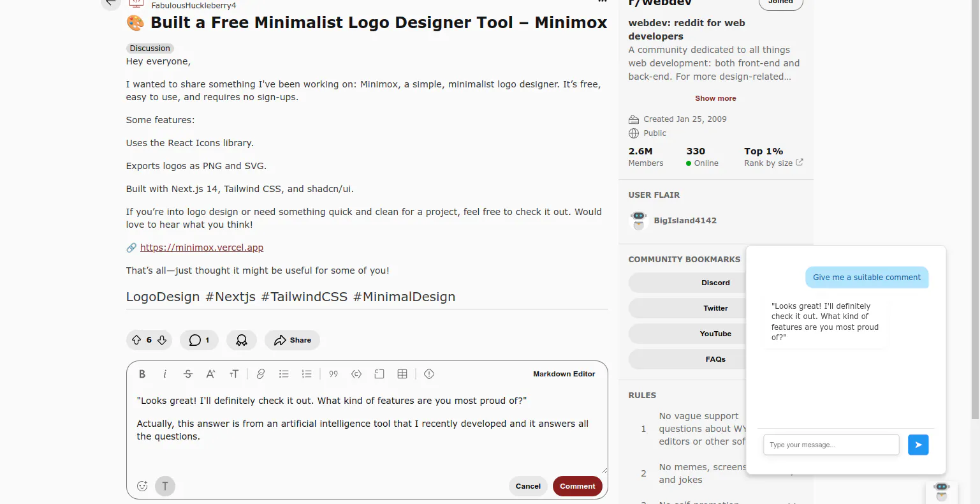
Task: Downvote the Minimox post
Action: [x=162, y=340]
